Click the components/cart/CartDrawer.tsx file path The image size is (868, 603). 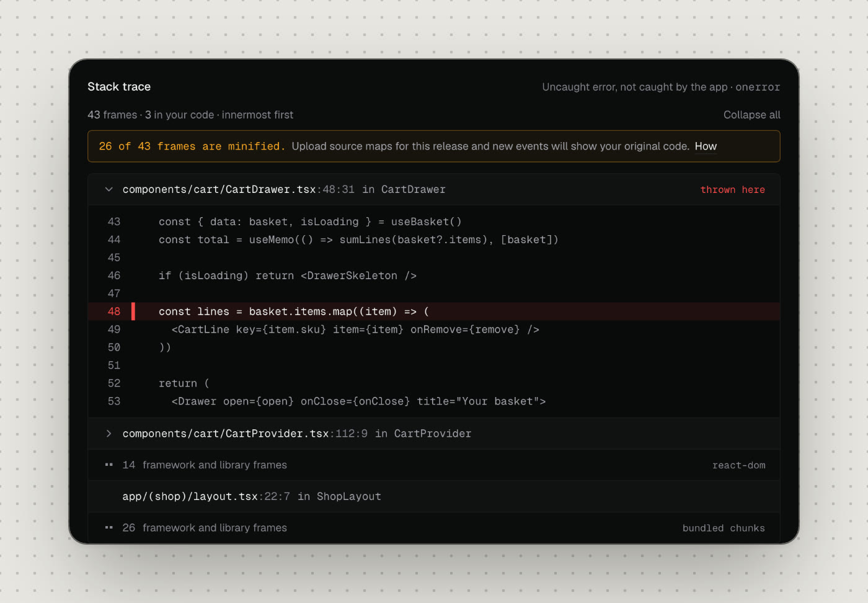219,189
